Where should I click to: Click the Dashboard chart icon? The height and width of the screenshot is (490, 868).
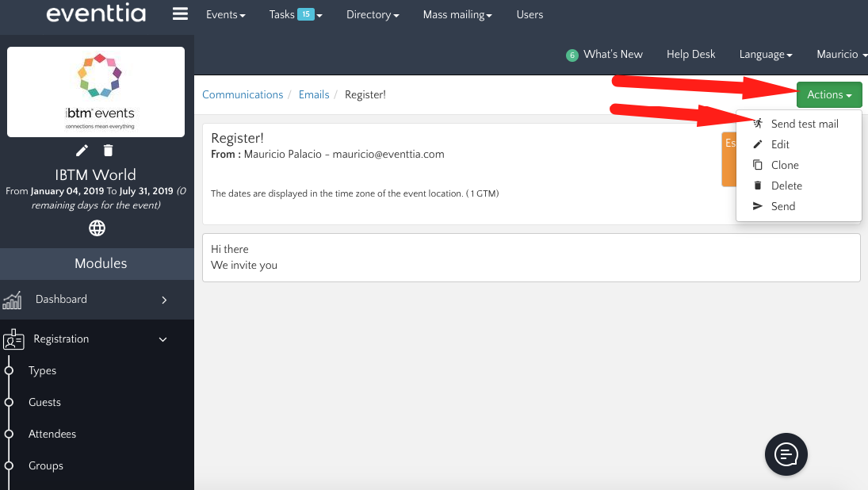13,300
